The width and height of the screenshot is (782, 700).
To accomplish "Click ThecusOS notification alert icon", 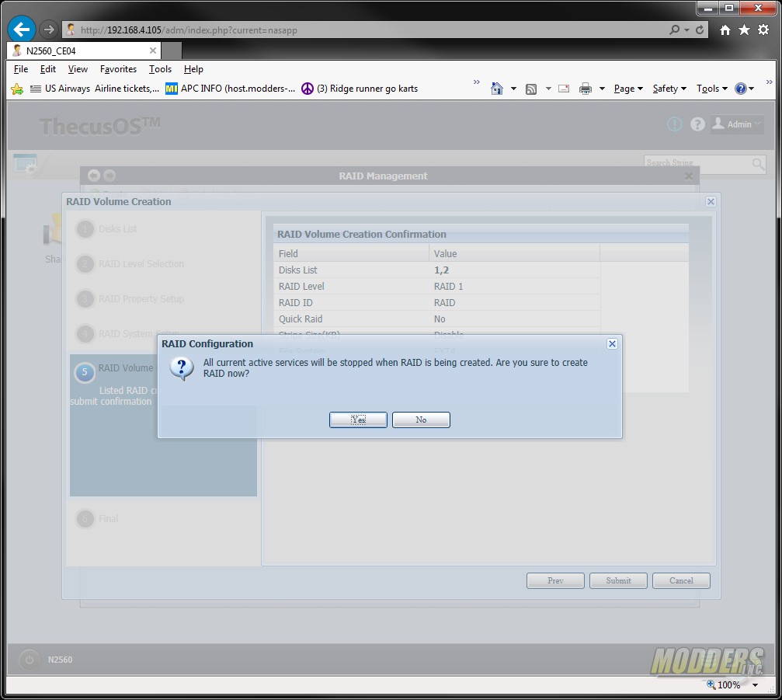I will pyautogui.click(x=674, y=124).
